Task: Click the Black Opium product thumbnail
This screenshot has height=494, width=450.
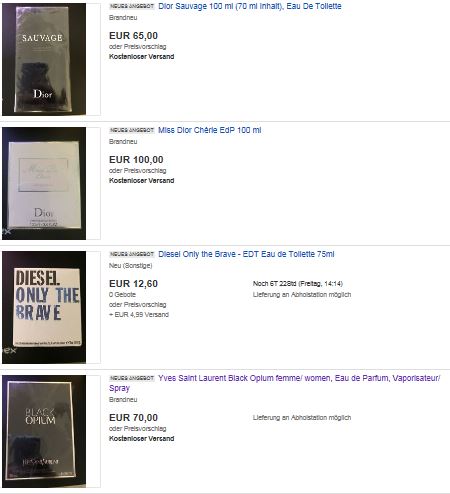Action: tap(44, 431)
